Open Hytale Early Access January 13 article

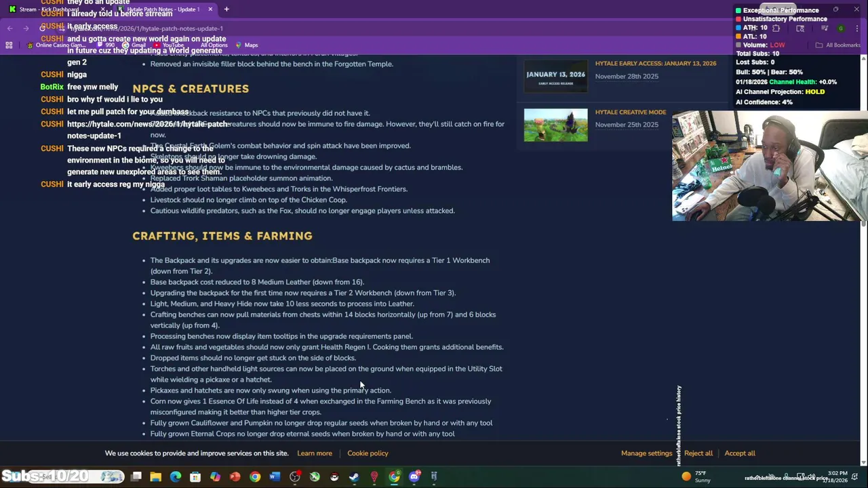655,63
